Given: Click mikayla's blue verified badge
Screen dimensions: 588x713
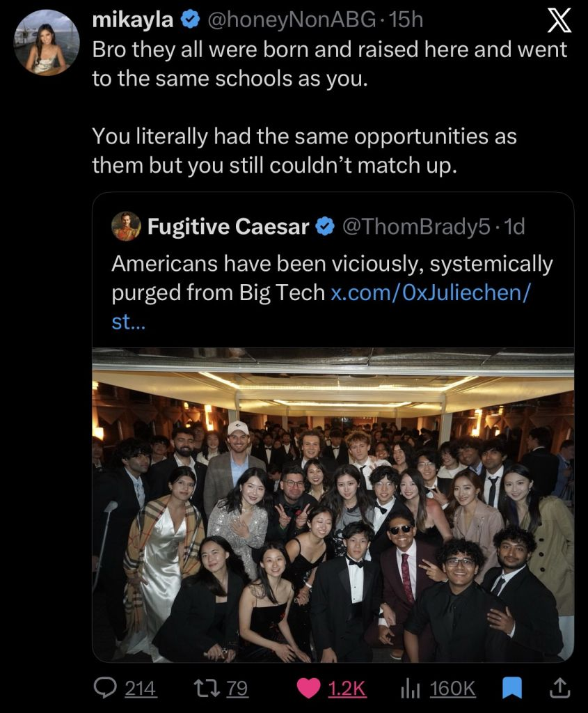Looking at the screenshot, I should coord(191,20).
